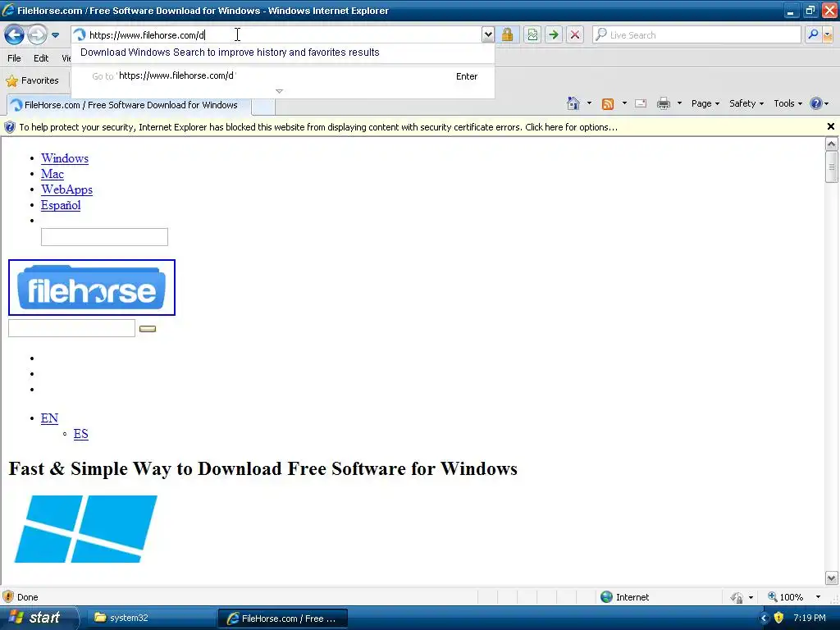Click the Home page icon
840x630 pixels.
click(573, 103)
